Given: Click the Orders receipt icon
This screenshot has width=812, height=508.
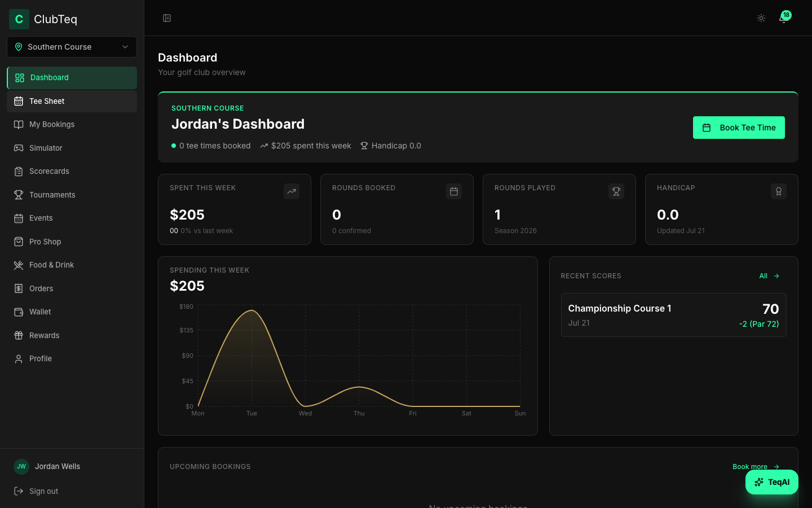Looking at the screenshot, I should pos(19,288).
